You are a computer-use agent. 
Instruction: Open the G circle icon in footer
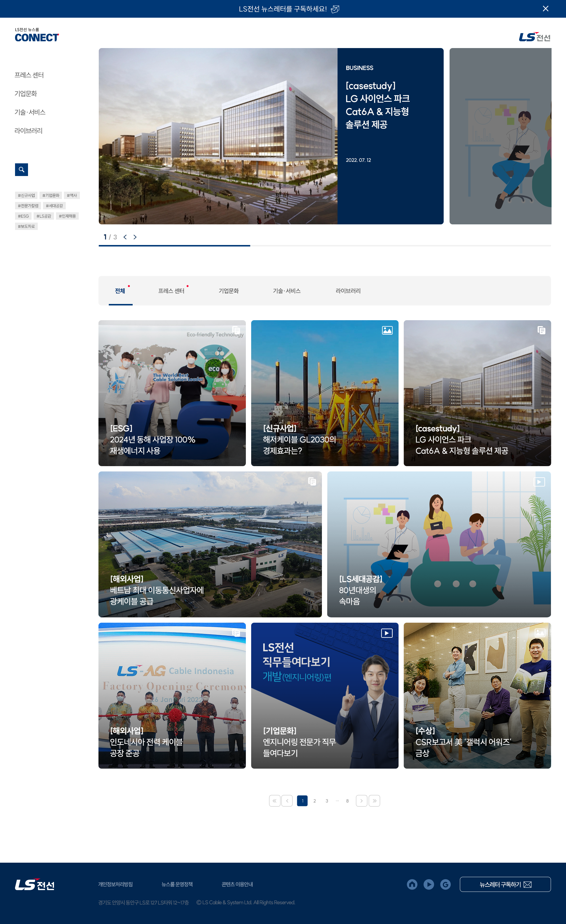pyautogui.click(x=445, y=884)
